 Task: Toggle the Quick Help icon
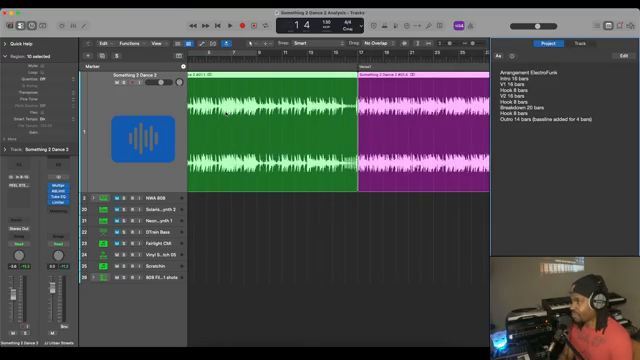pyautogui.click(x=31, y=26)
